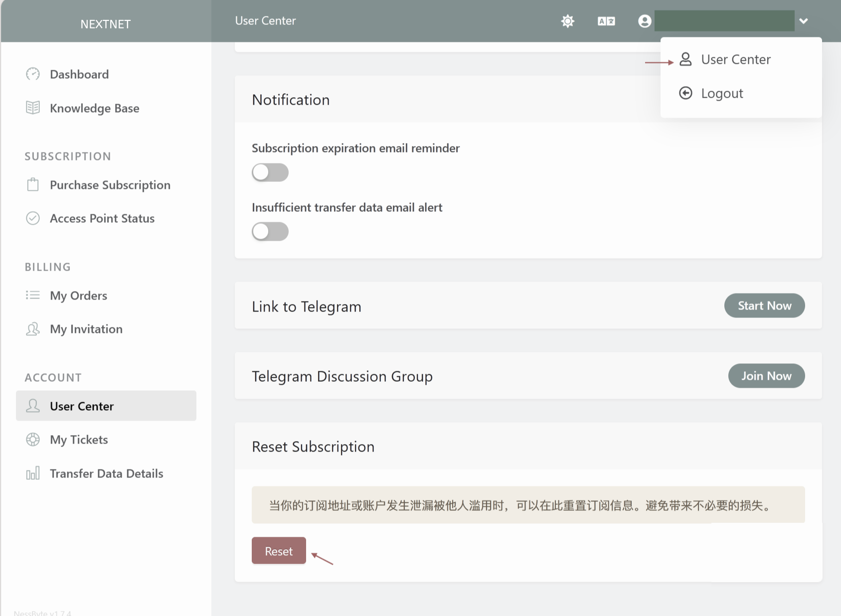Image resolution: width=841 pixels, height=616 pixels.
Task: Click Join Now for Telegram group
Action: (766, 376)
